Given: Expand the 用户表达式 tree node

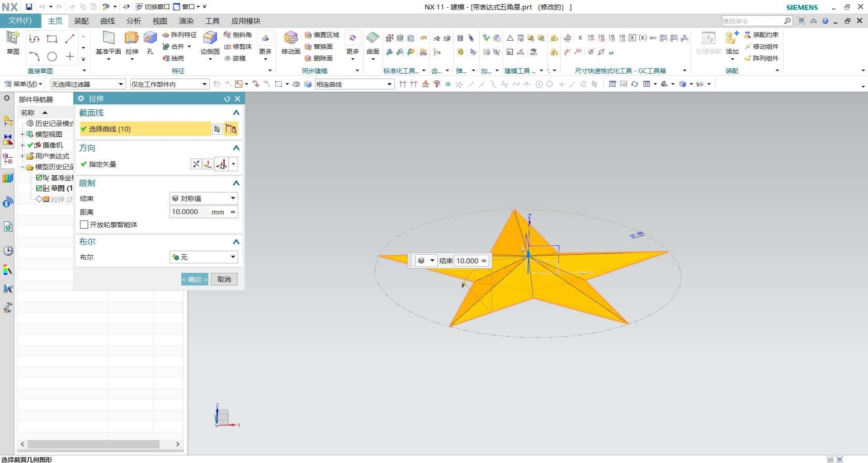Looking at the screenshot, I should click(x=22, y=156).
